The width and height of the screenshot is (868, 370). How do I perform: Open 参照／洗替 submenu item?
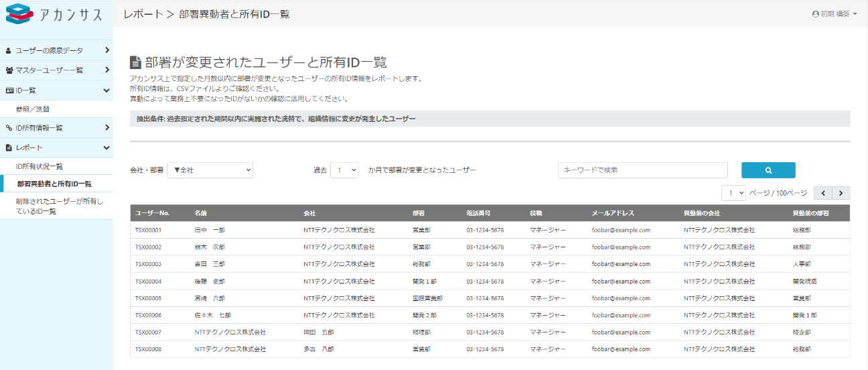point(33,109)
